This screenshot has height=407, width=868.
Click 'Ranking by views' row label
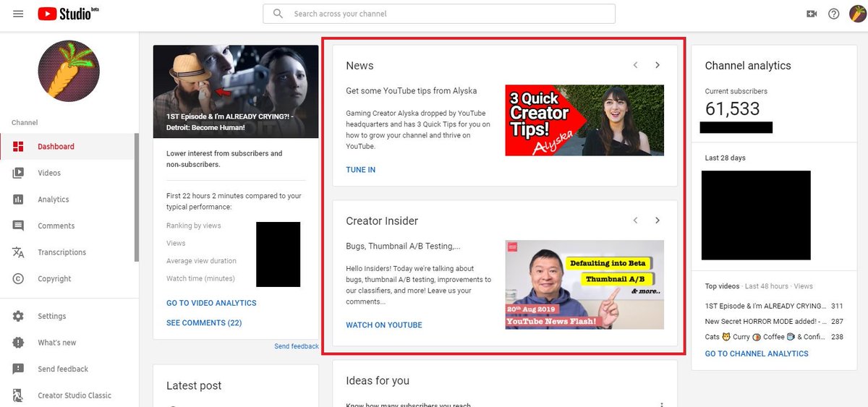point(194,226)
